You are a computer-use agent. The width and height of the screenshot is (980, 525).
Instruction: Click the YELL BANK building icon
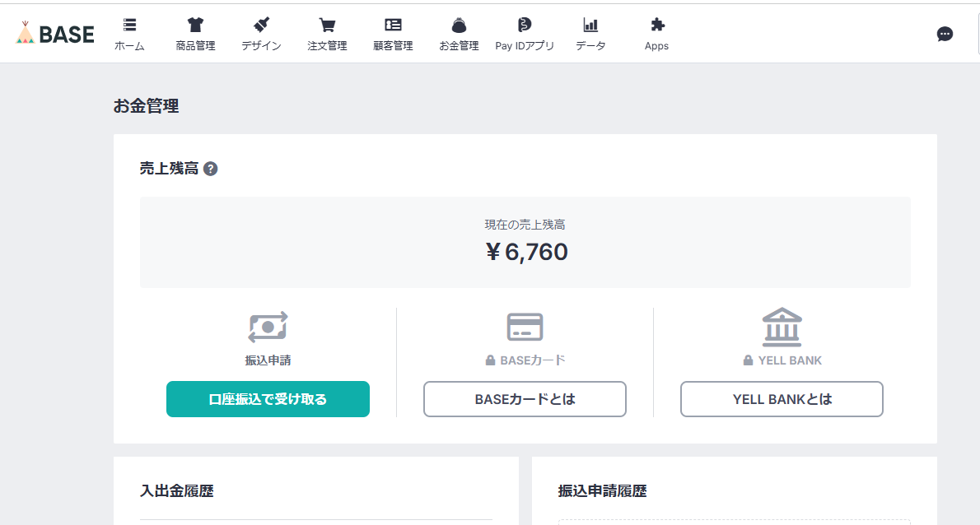click(x=782, y=328)
